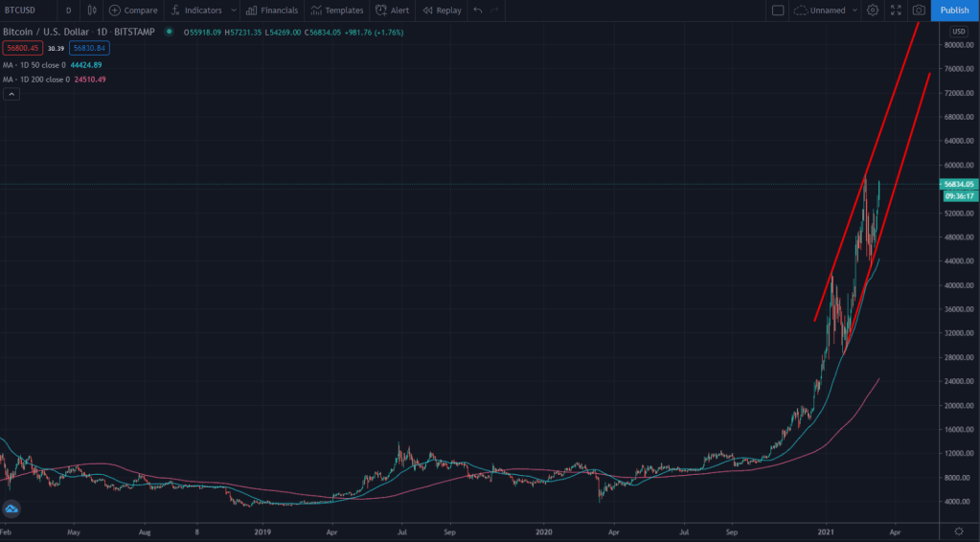Open the candlestick chart style selector
The width and height of the screenshot is (980, 542).
point(92,11)
